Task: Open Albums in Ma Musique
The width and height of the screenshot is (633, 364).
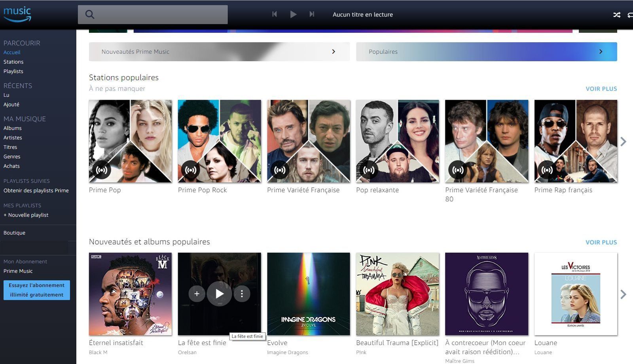Action: [13, 128]
